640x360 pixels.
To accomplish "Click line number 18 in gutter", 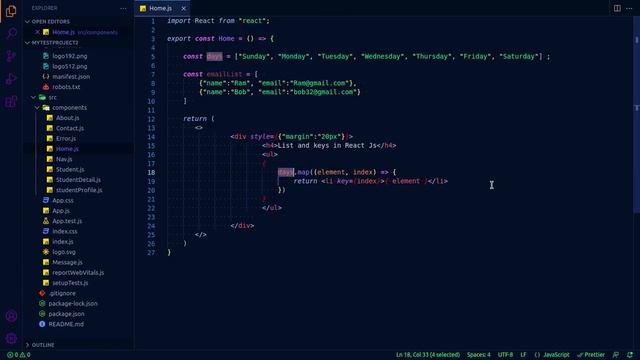I will (x=151, y=172).
